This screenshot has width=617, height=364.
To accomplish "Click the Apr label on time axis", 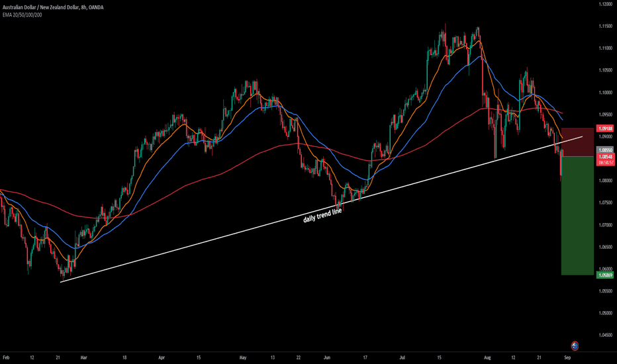I will tap(162, 357).
